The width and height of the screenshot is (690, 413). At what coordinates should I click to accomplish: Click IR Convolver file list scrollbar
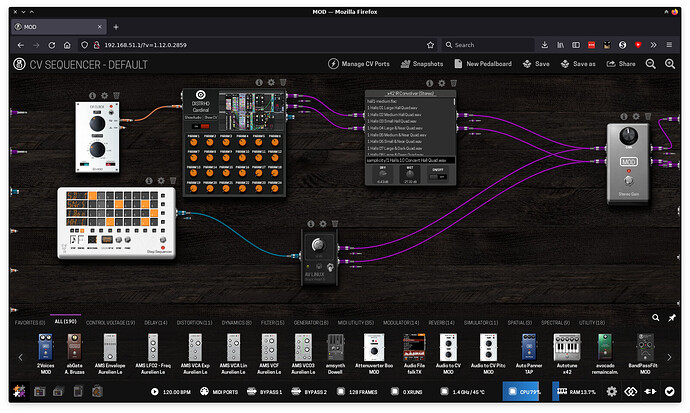pos(455,102)
